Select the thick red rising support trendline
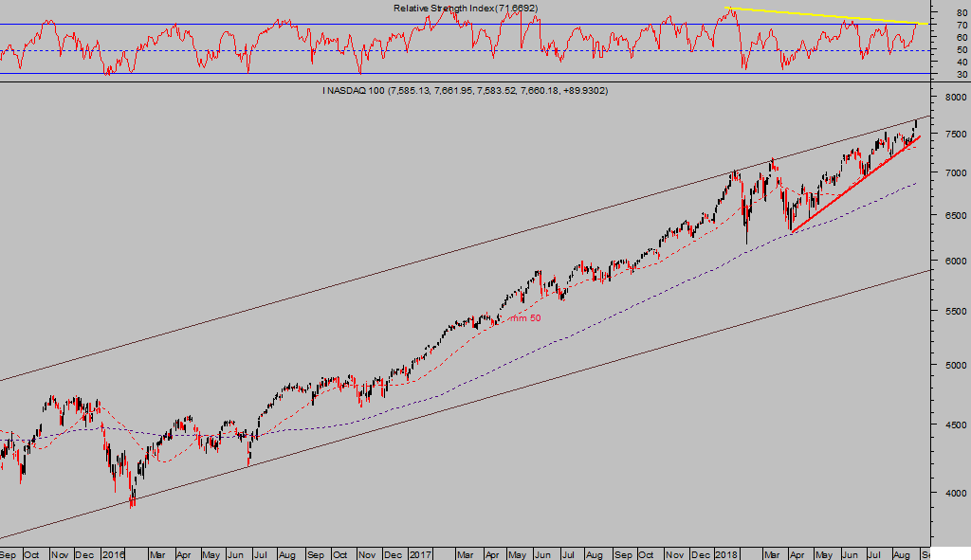The image size is (971, 560). (x=853, y=186)
